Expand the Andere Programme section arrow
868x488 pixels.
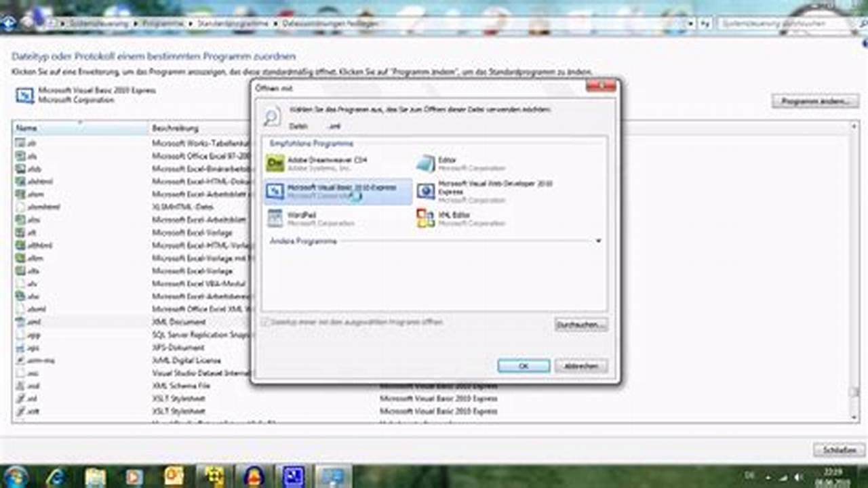(x=598, y=241)
